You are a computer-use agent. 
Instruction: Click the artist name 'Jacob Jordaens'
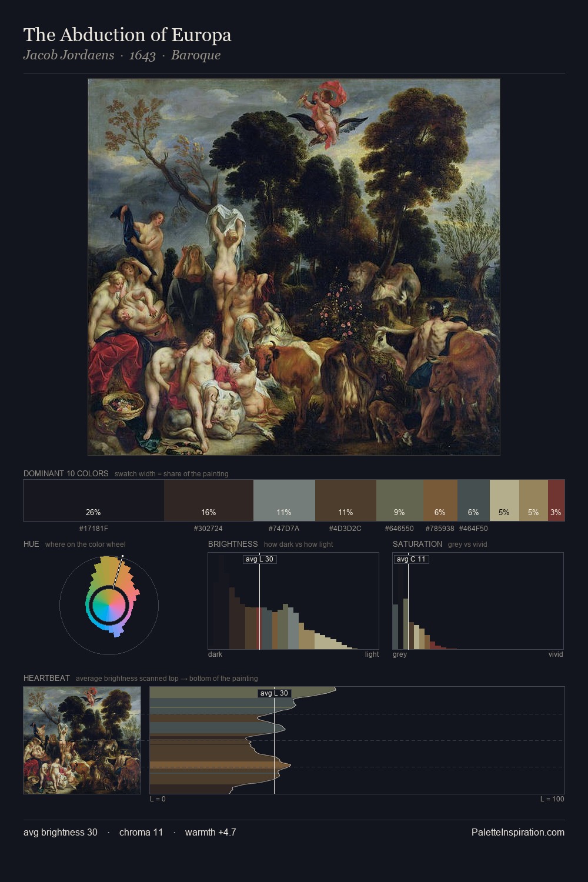(x=69, y=55)
